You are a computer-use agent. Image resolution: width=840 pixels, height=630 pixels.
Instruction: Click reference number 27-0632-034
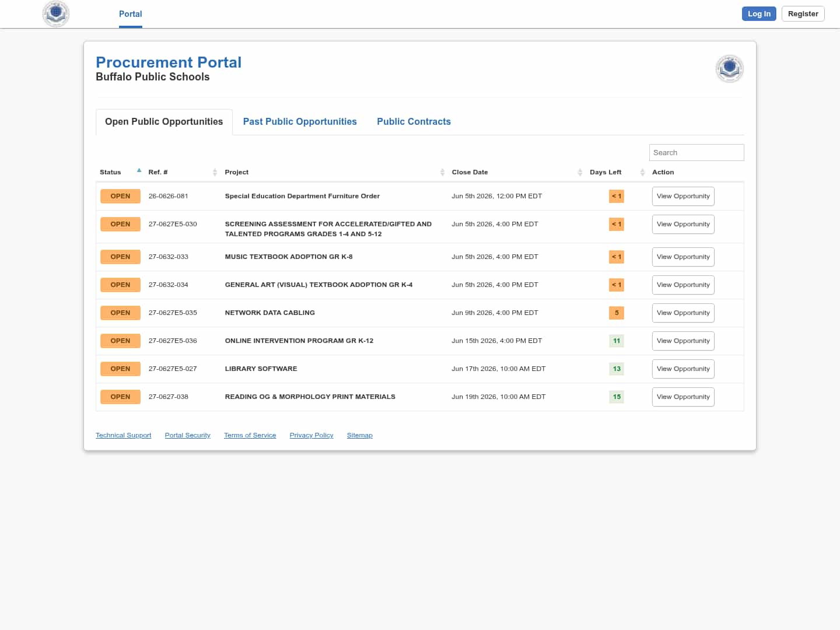tap(169, 285)
